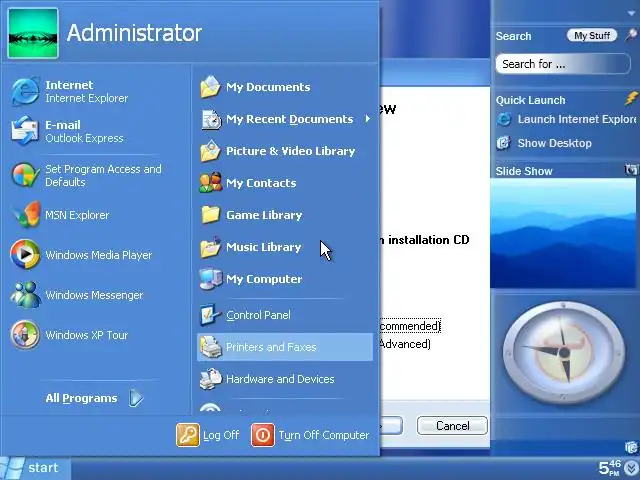Image resolution: width=640 pixels, height=480 pixels.
Task: Click the Log Off text
Action: pyautogui.click(x=221, y=435)
